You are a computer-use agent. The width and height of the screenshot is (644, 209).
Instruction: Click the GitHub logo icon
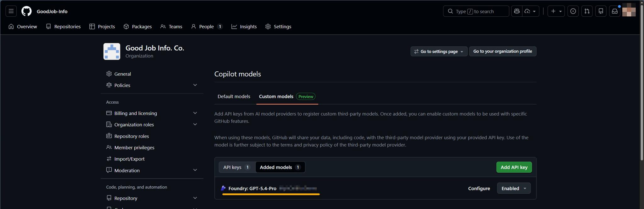[x=26, y=11]
